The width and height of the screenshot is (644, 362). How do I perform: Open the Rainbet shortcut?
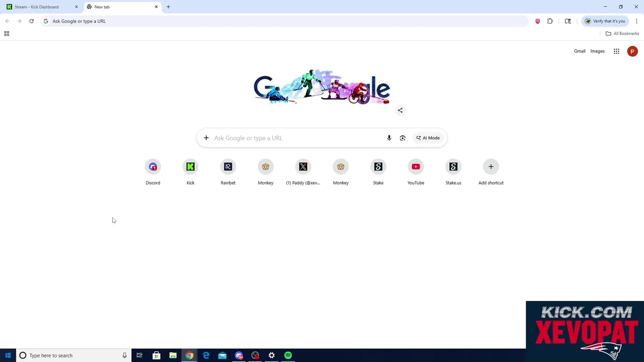point(228,172)
